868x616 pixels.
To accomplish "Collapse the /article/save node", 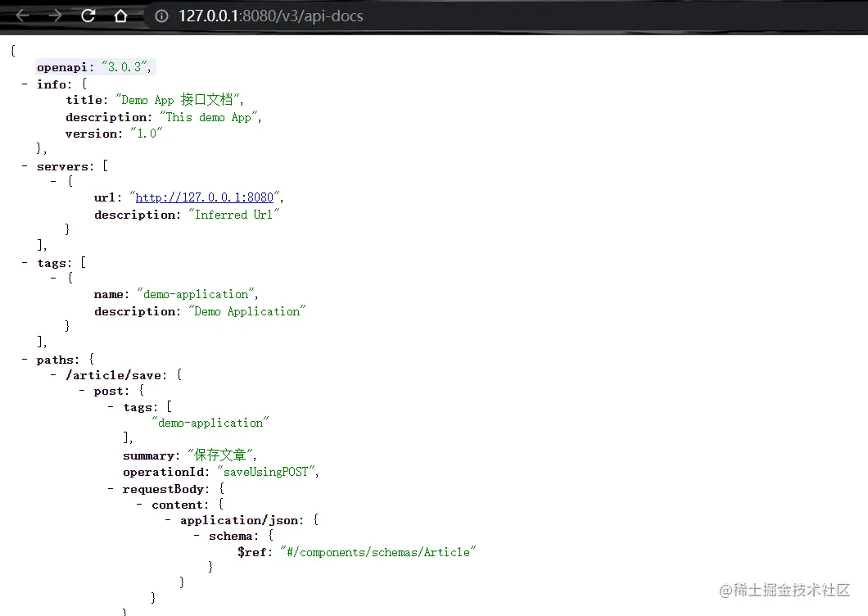I will (53, 375).
